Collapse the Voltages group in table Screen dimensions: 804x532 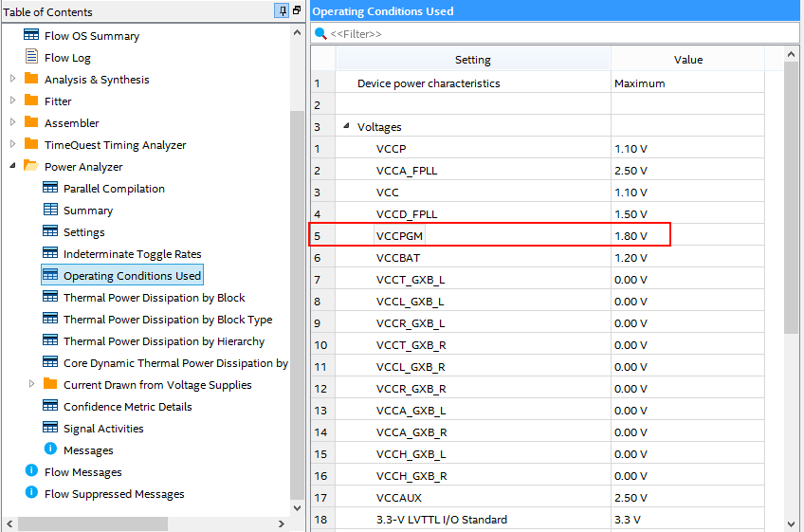point(346,127)
